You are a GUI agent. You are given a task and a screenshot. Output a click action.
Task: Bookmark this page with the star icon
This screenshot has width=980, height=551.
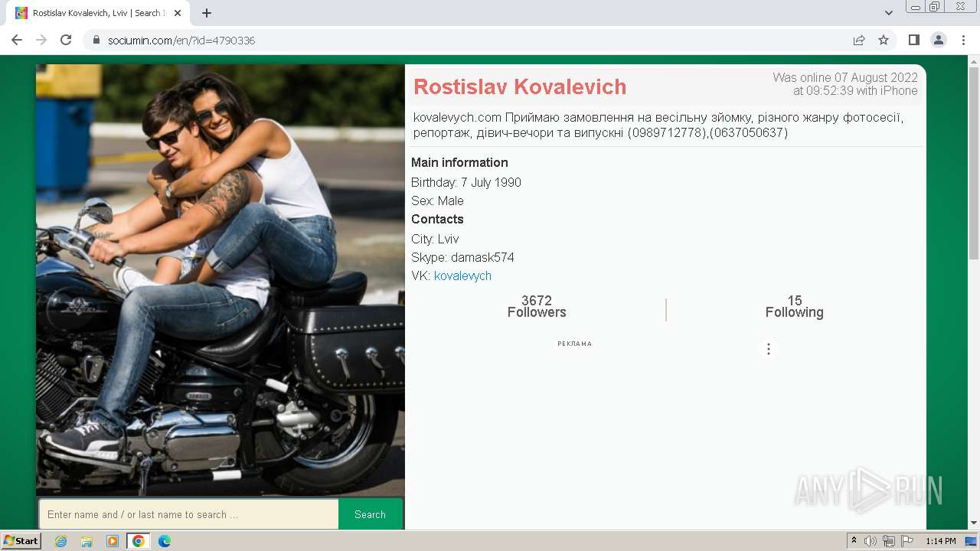(884, 40)
